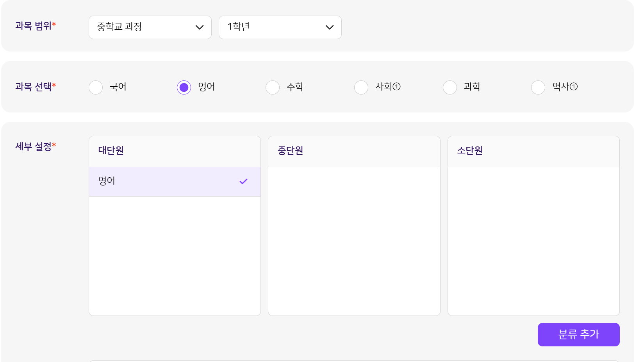Click the 중단원 column header

(290, 151)
